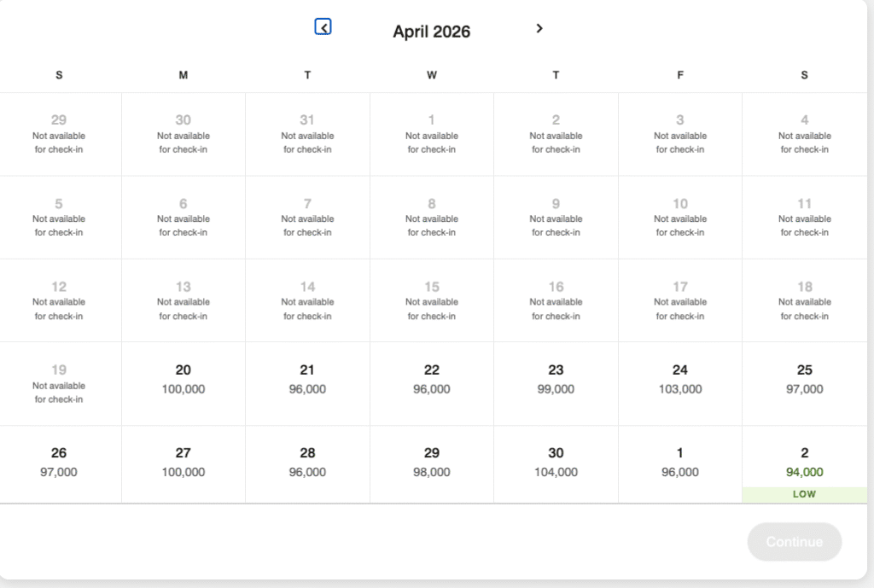Navigate to the next month
Screen dimensions: 874x588
pos(539,27)
